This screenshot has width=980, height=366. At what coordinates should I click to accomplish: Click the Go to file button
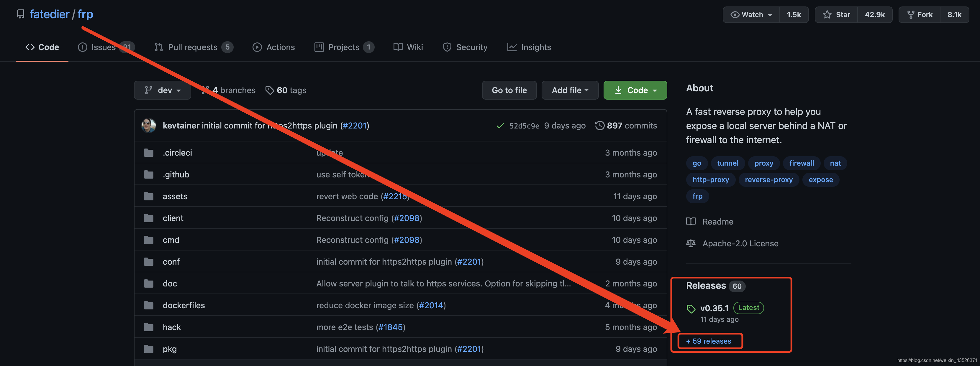(509, 90)
